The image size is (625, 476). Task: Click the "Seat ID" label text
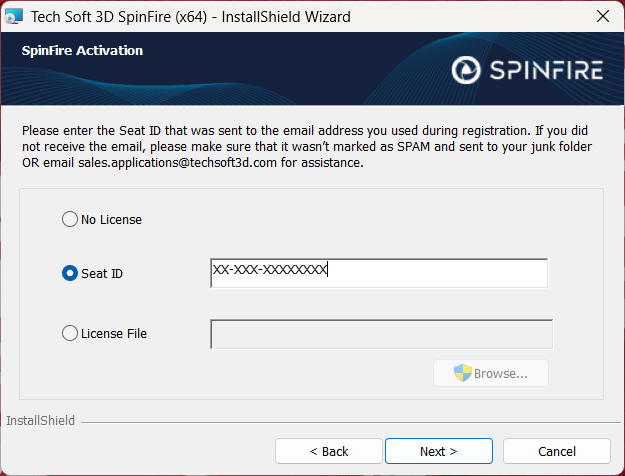[x=102, y=273]
